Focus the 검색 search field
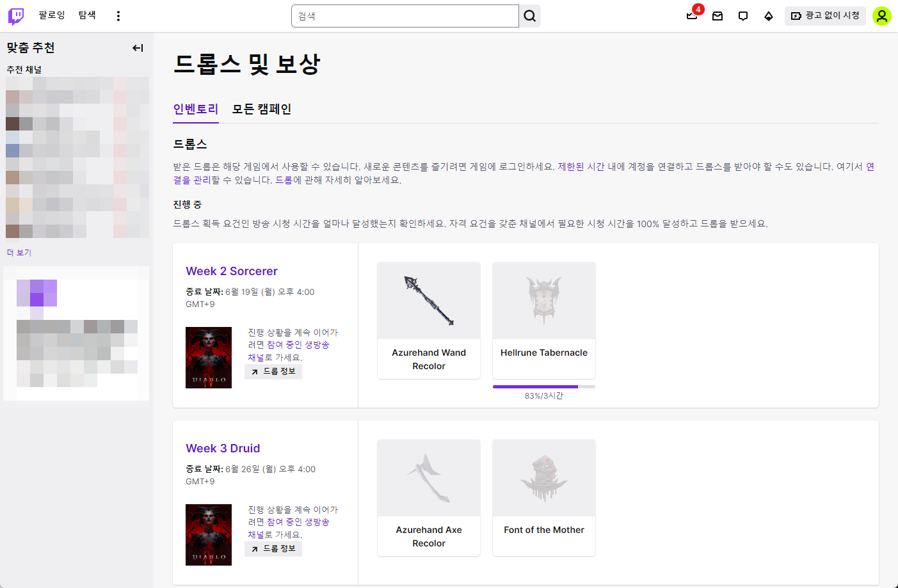 click(x=405, y=16)
